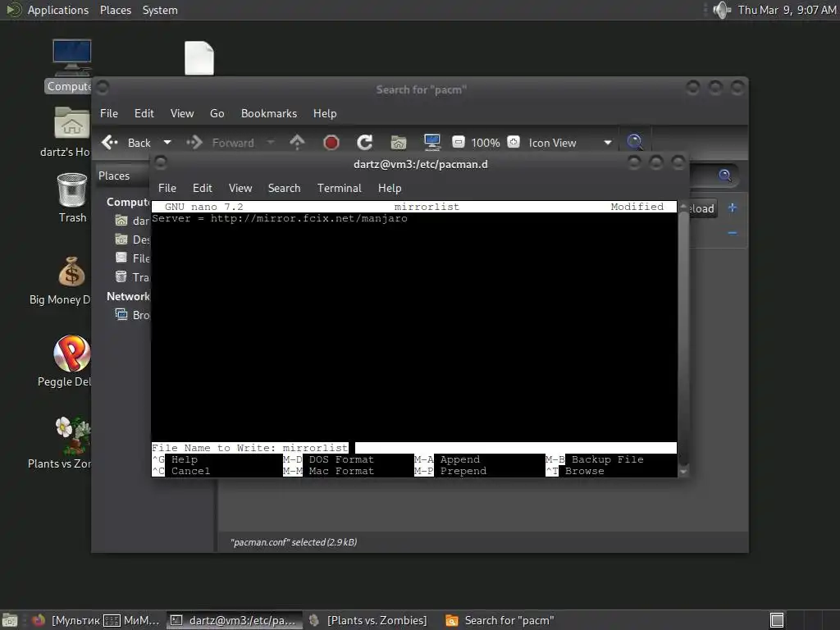Screen dimensions: 840x630
Task: Remove search criterion with minus button
Action: tap(733, 233)
